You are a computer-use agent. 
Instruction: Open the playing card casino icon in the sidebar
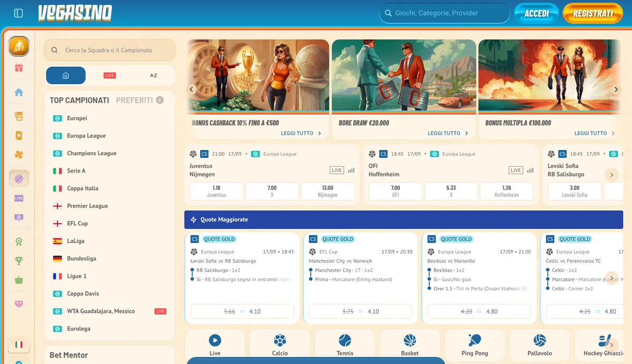coord(19,136)
